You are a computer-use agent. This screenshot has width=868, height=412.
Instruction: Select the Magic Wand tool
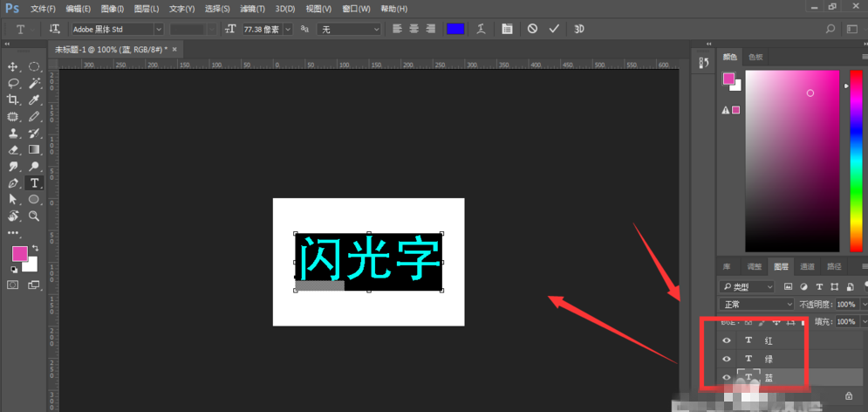[34, 84]
